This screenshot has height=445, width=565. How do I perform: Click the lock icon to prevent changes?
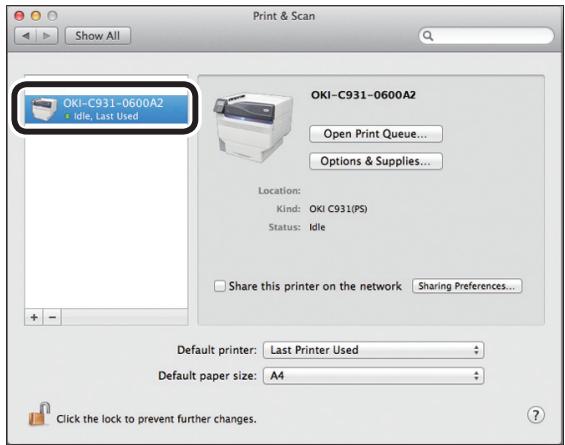click(39, 414)
